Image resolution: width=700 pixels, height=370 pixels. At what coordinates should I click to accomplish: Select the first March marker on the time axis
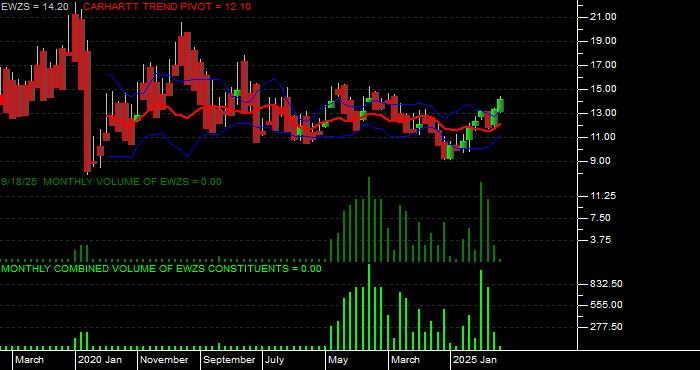tap(29, 360)
